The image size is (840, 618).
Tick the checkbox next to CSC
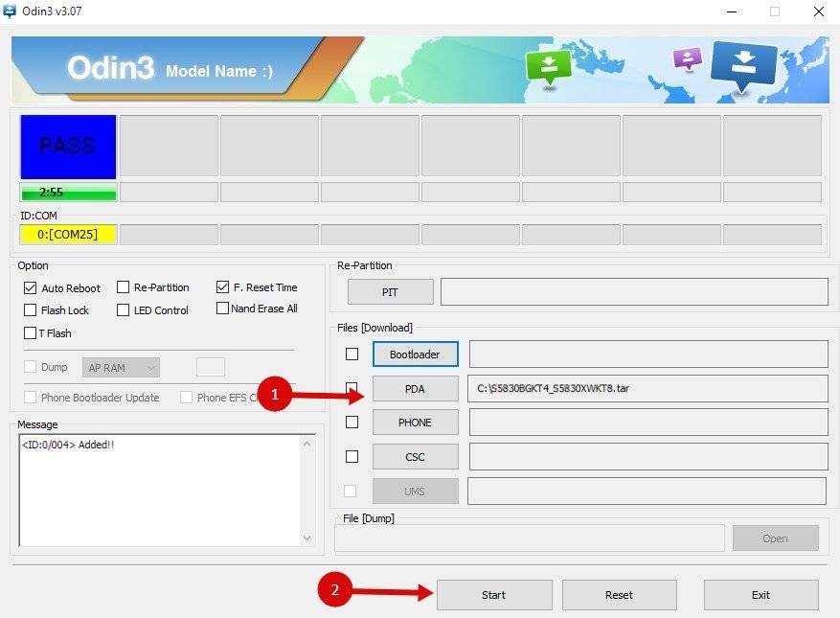(352, 457)
